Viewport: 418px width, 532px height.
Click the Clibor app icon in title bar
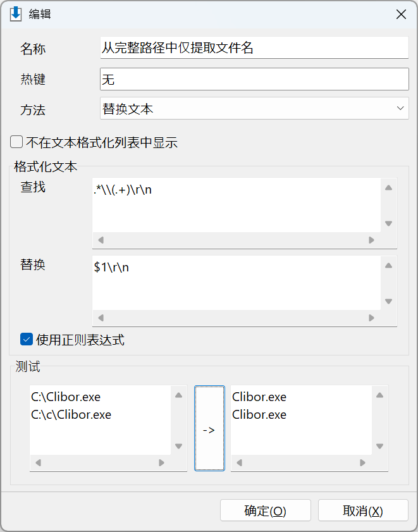tap(16, 15)
